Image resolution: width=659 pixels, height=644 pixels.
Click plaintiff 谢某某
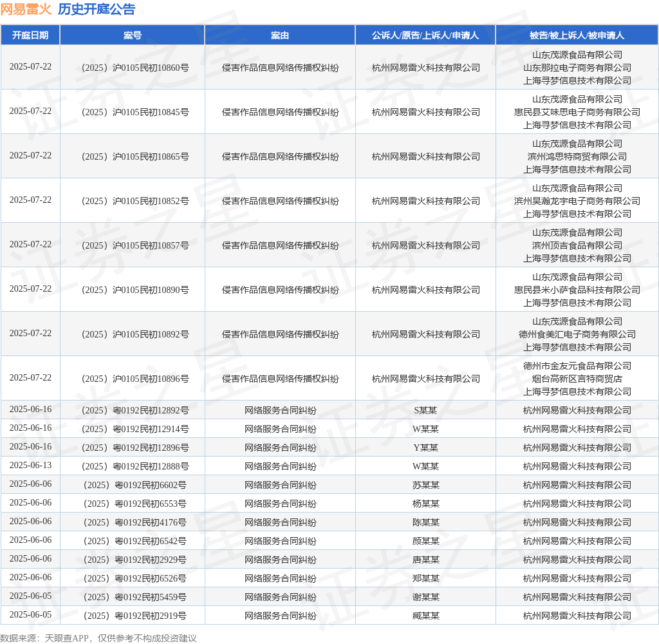coord(425,597)
